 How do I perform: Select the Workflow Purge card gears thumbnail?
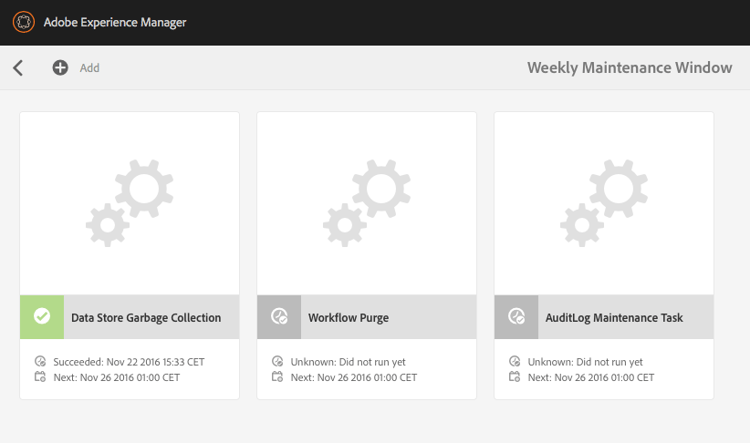pyautogui.click(x=367, y=203)
